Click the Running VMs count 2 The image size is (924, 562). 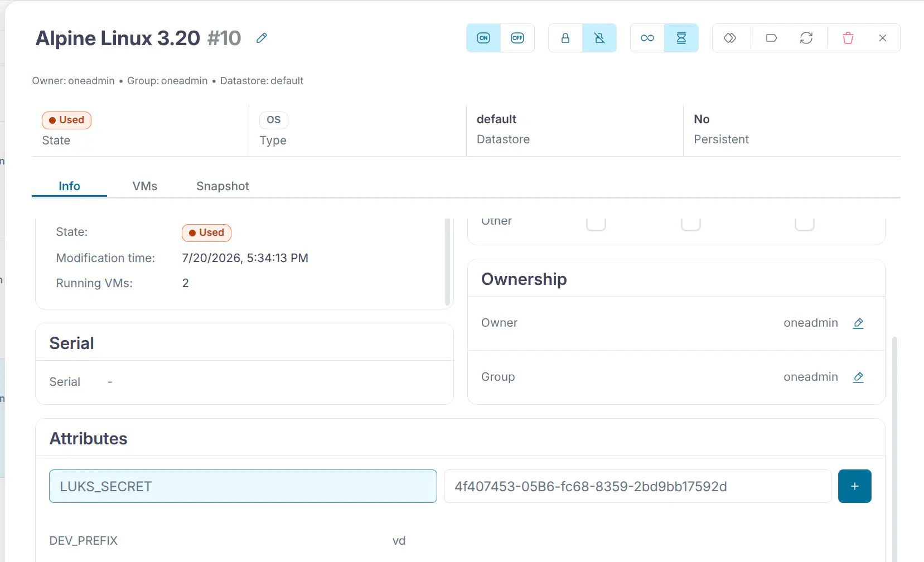point(185,283)
